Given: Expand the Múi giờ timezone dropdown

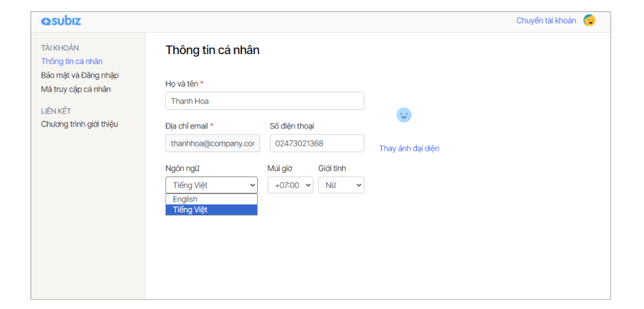Looking at the screenshot, I should pyautogui.click(x=290, y=185).
